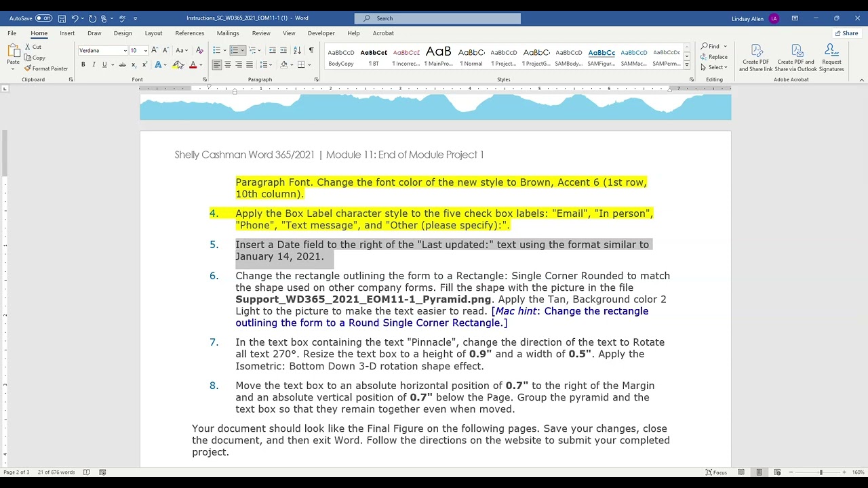Open the Review tab
Screen dimensions: 868x488
pos(261,33)
